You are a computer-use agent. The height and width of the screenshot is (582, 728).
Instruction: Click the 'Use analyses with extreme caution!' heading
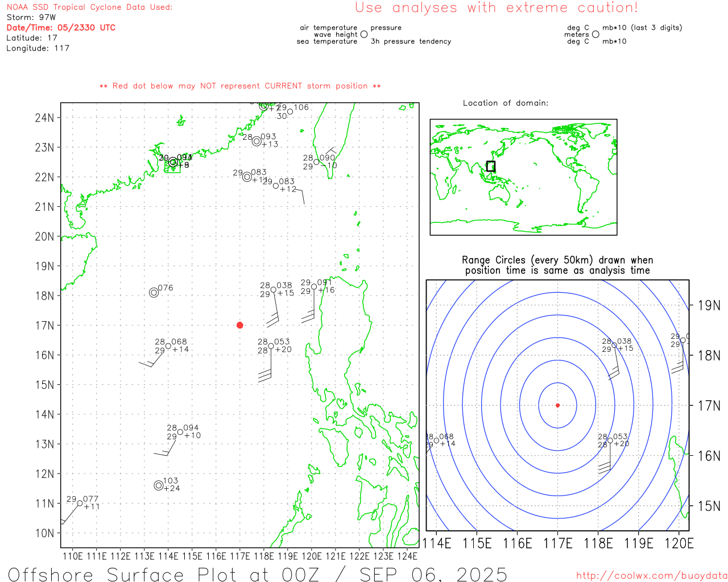(x=497, y=8)
